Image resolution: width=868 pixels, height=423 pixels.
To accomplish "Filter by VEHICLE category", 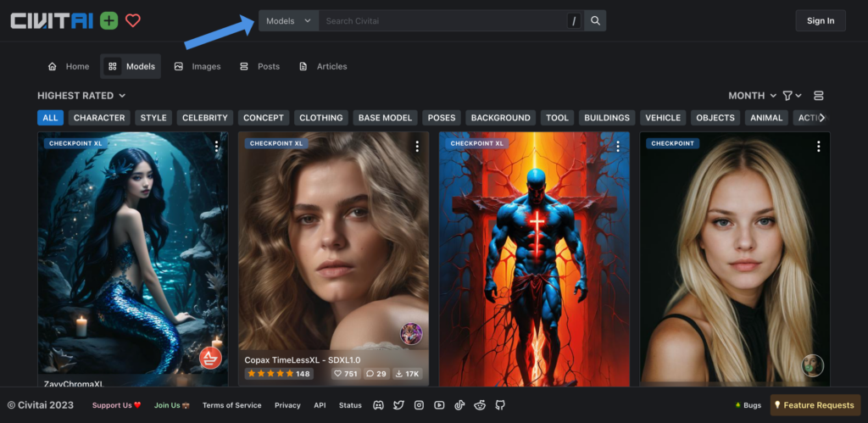I will 663,118.
